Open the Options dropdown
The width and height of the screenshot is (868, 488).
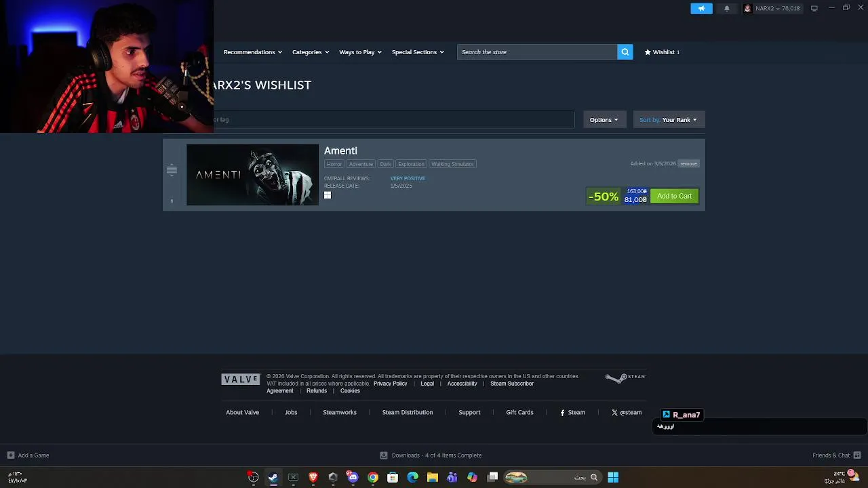tap(604, 120)
